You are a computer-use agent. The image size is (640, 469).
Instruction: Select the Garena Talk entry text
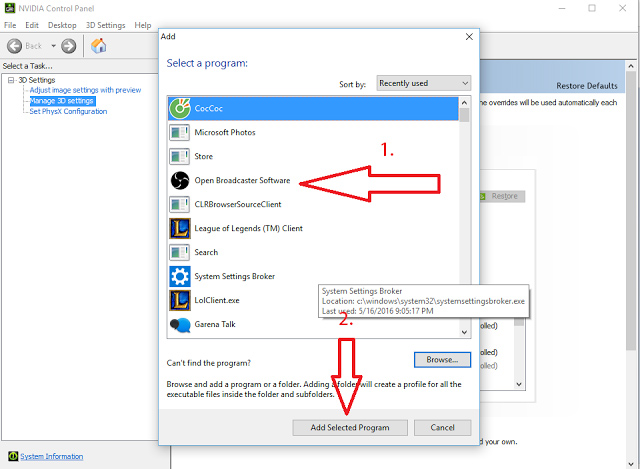coord(215,324)
